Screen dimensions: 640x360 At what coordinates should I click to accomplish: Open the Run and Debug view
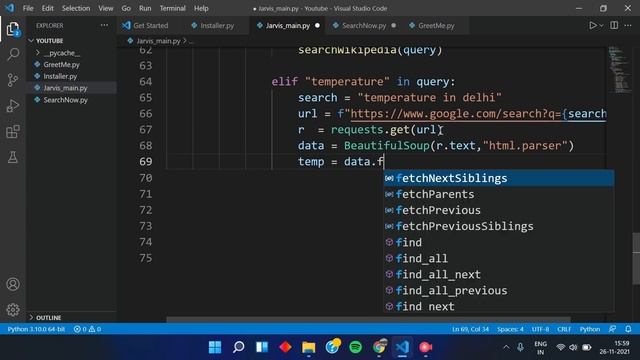pyautogui.click(x=13, y=106)
